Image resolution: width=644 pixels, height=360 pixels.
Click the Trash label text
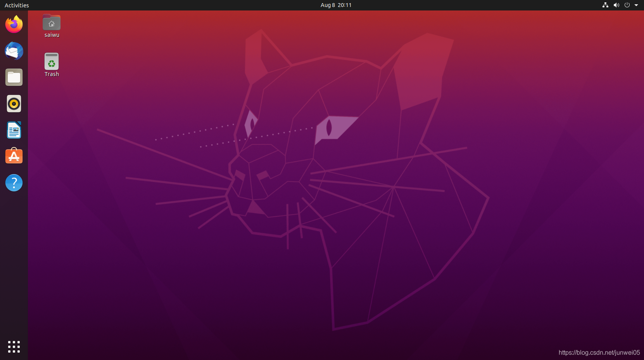[x=52, y=74]
